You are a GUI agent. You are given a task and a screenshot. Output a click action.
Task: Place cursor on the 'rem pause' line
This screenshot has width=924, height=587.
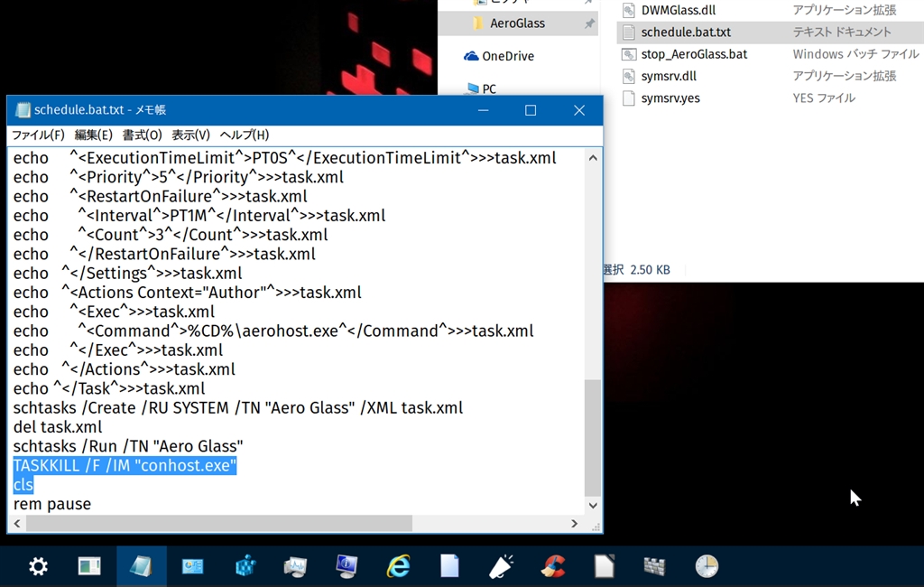[x=52, y=505]
